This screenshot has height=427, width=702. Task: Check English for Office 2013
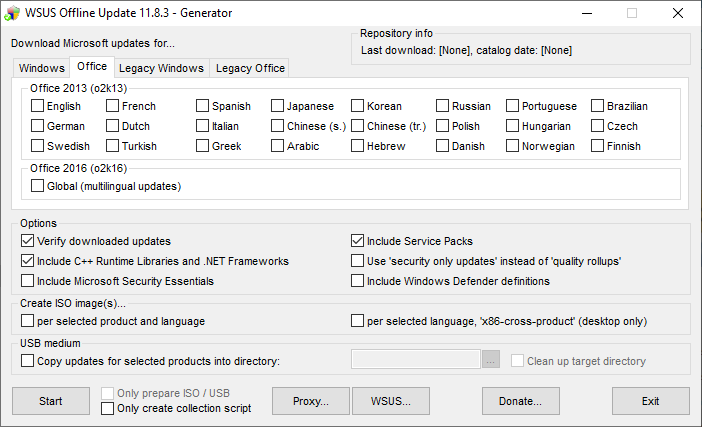[x=38, y=106]
